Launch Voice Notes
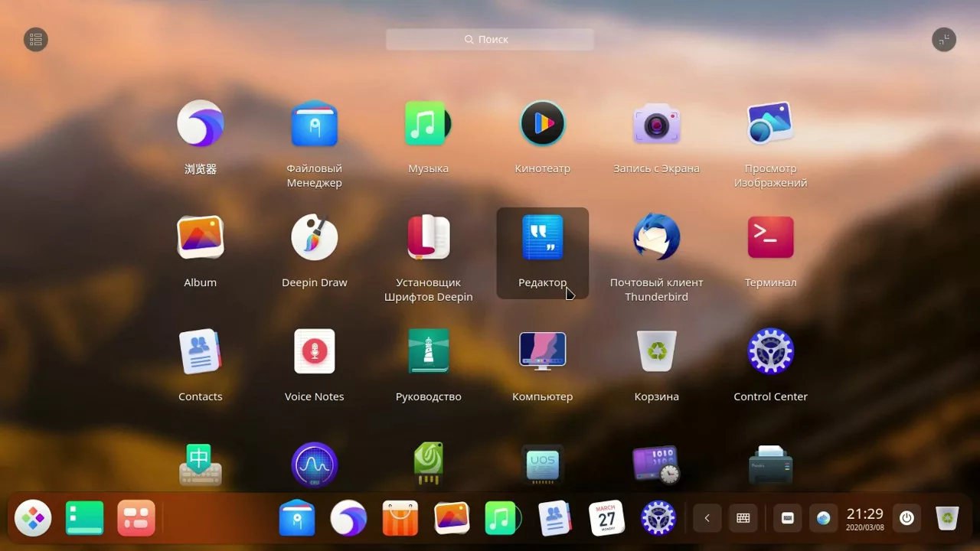 pyautogui.click(x=314, y=351)
